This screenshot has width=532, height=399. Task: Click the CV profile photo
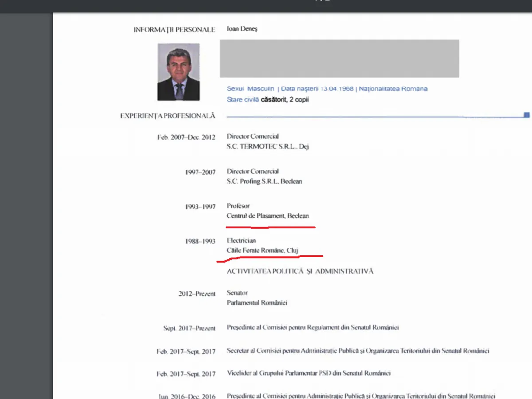(x=178, y=72)
